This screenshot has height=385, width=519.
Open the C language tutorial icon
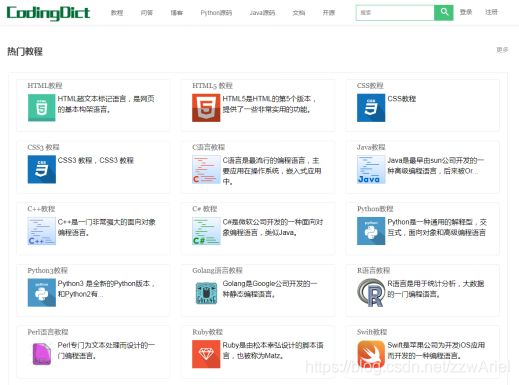pos(206,169)
